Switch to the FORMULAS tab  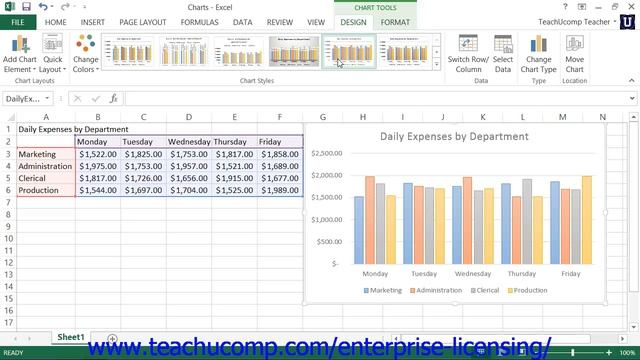coord(200,22)
